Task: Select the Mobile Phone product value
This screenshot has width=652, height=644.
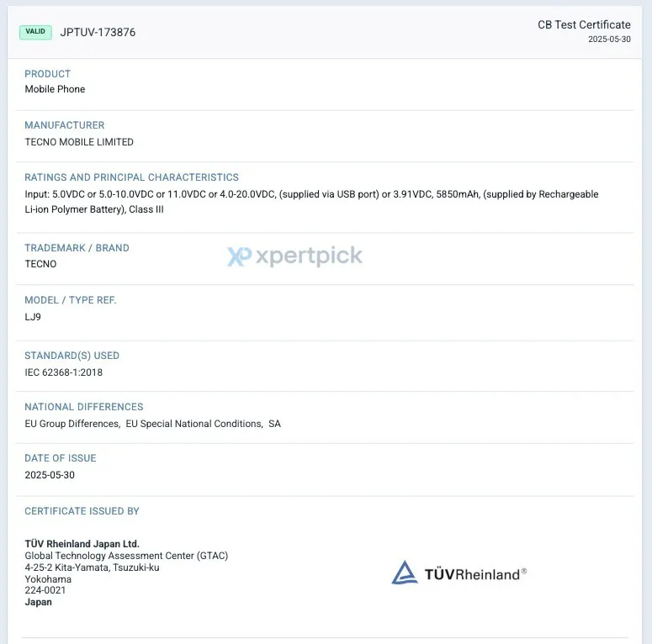Action: [55, 89]
